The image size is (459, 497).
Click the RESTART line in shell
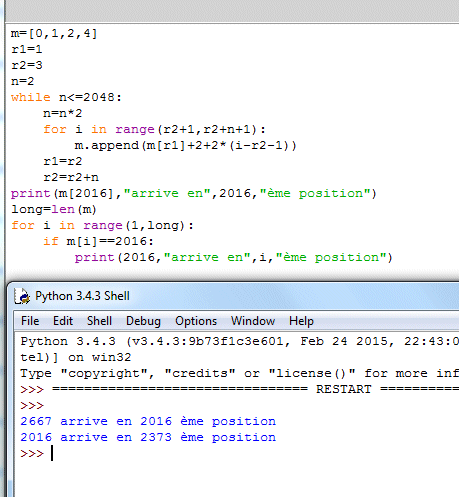click(x=239, y=389)
